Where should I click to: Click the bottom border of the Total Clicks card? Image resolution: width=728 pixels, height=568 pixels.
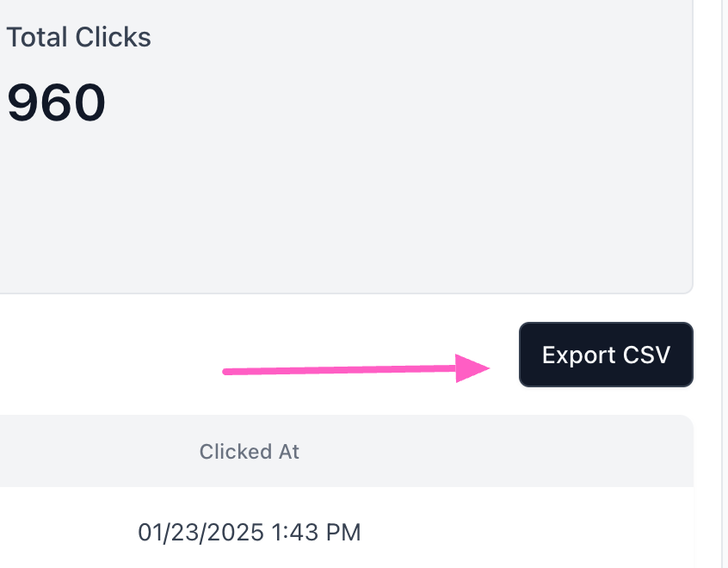point(344,293)
